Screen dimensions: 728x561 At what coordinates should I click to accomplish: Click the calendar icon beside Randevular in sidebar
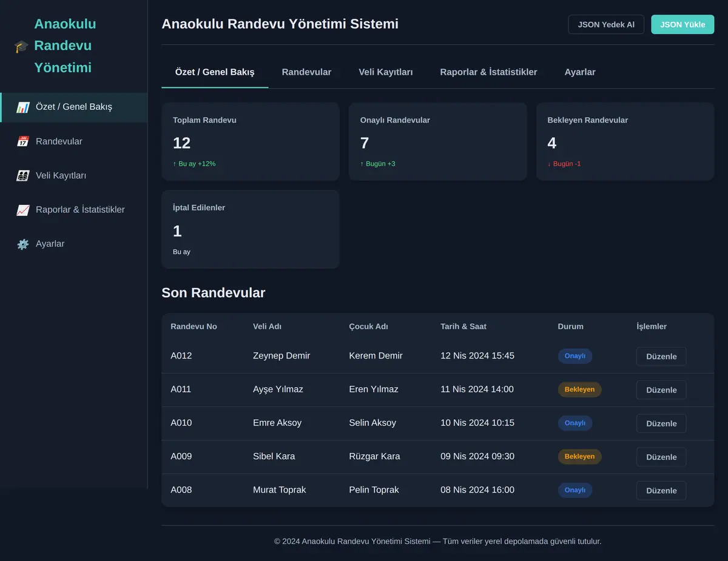coord(23,141)
